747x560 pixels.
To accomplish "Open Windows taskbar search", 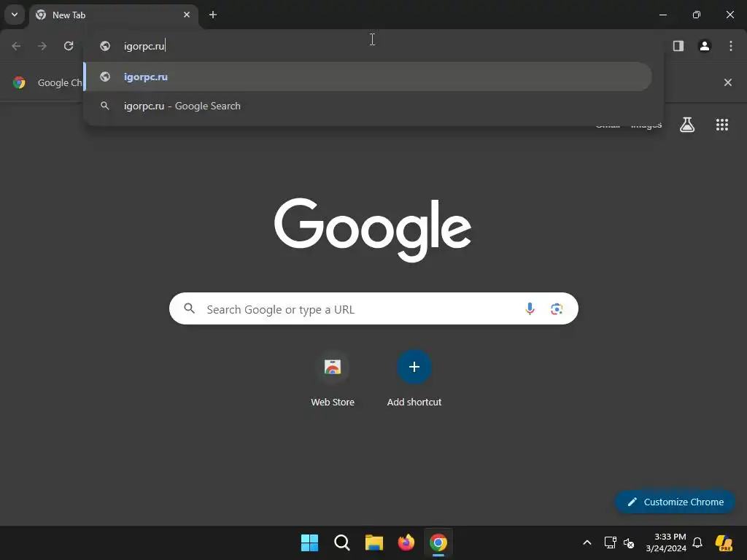I will [x=341, y=542].
